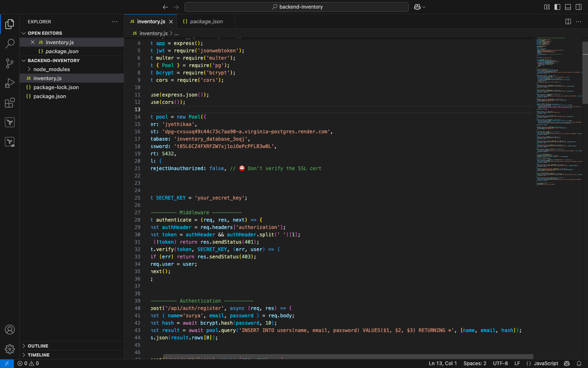The height and width of the screenshot is (368, 588).
Task: Toggle the primary side bar visibility
Action: click(557, 7)
